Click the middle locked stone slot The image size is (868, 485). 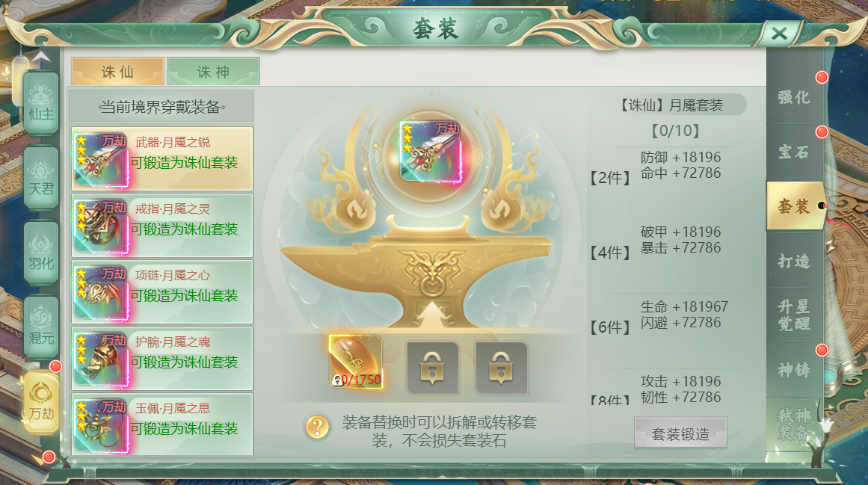432,368
